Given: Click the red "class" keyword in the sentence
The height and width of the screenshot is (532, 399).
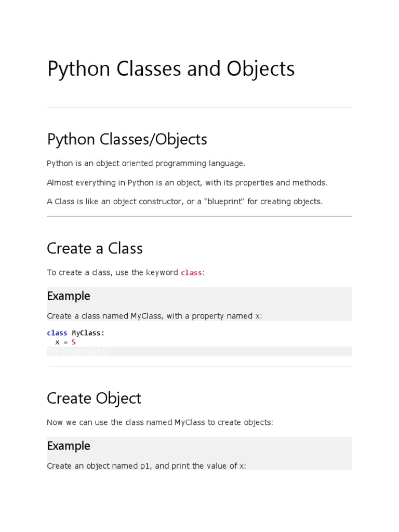Looking at the screenshot, I should pyautogui.click(x=191, y=273).
